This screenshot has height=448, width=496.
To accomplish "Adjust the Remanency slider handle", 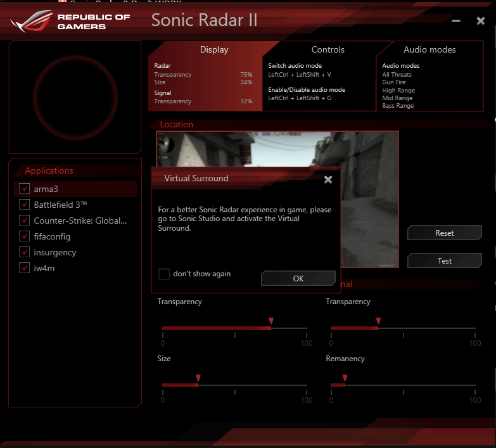I will click(345, 378).
